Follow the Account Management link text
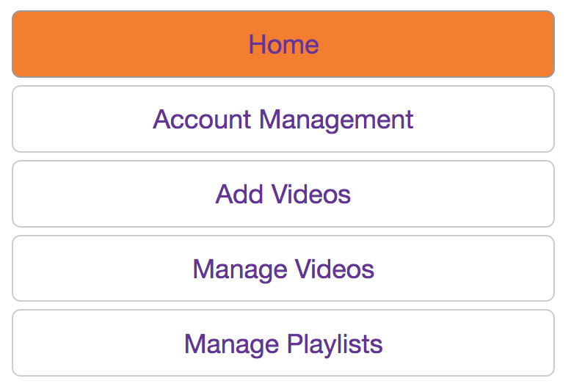 point(283,120)
